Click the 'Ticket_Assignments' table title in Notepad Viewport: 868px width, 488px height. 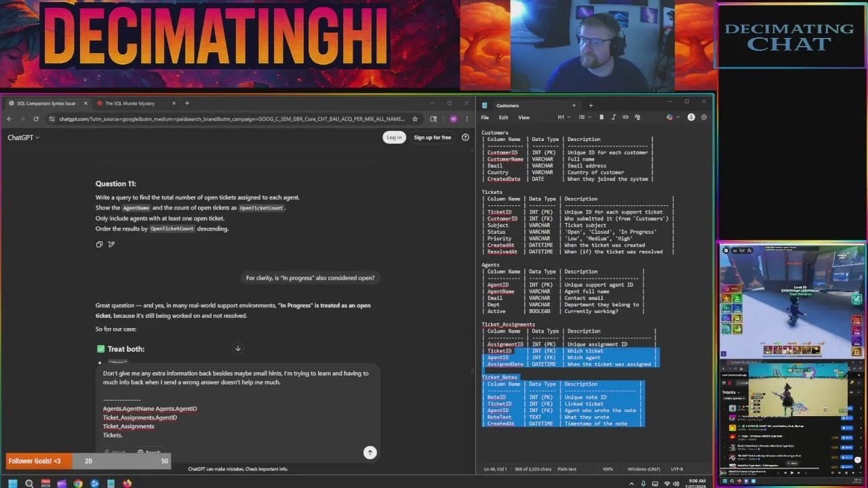point(508,325)
